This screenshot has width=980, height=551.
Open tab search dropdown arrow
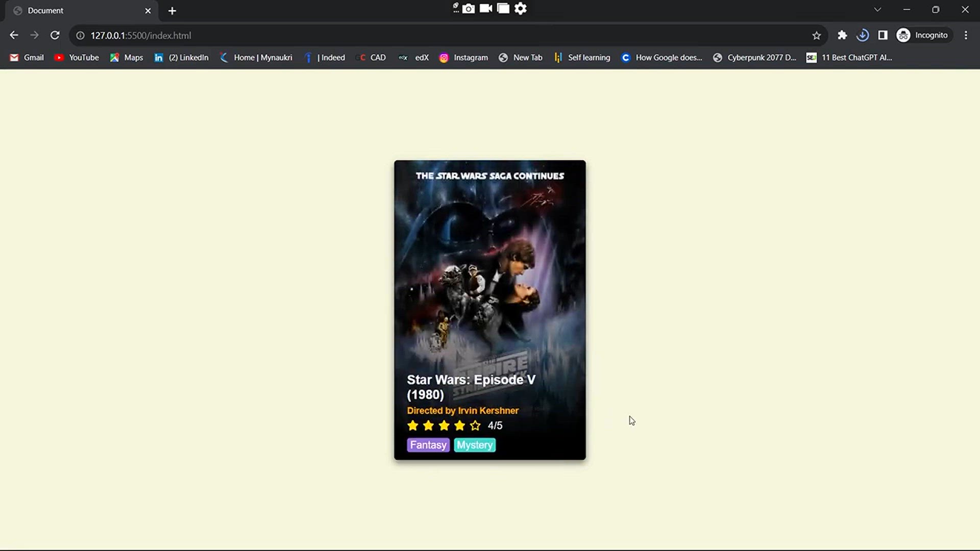pyautogui.click(x=877, y=10)
